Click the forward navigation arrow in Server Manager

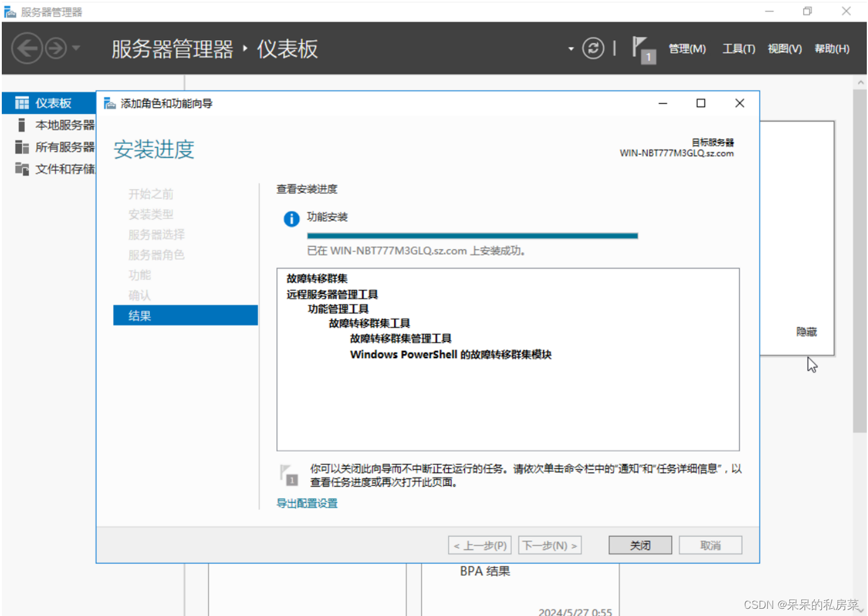point(56,48)
